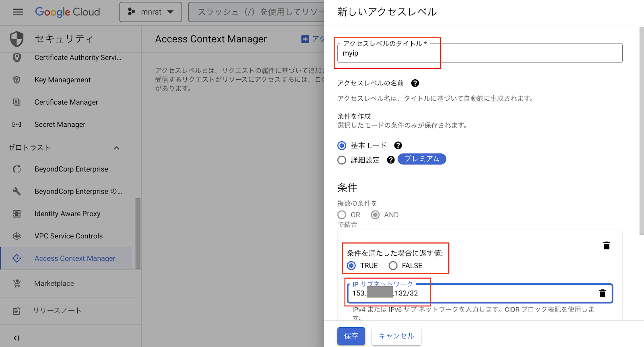Open BeyondCorp Enterprise の... menu item
This screenshot has width=644, height=347.
(78, 191)
